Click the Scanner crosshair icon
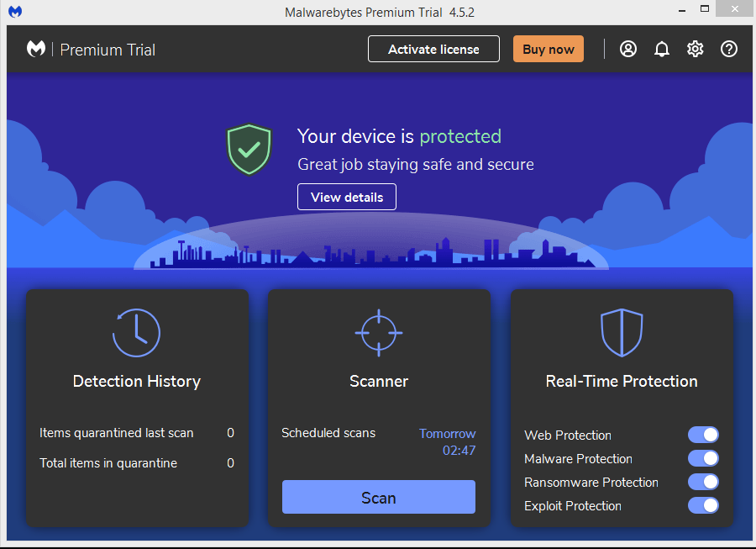 379,332
